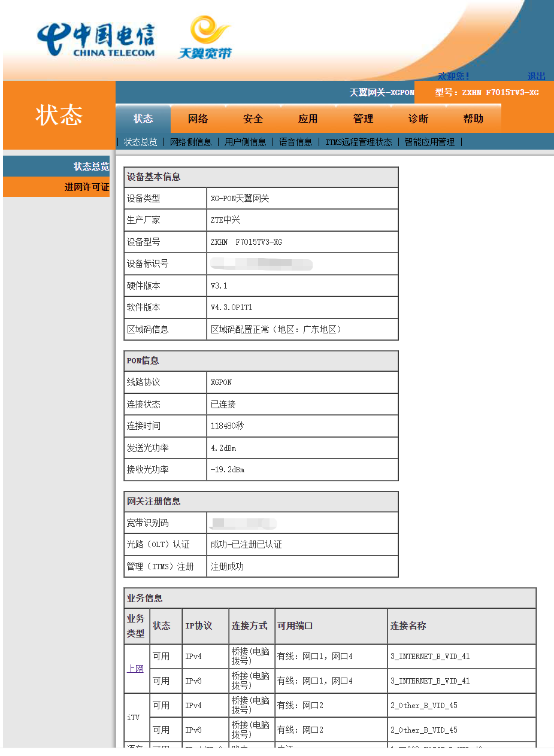The height and width of the screenshot is (756, 554).
Task: Select 进网许可证 in the left sidebar
Action: point(87,187)
